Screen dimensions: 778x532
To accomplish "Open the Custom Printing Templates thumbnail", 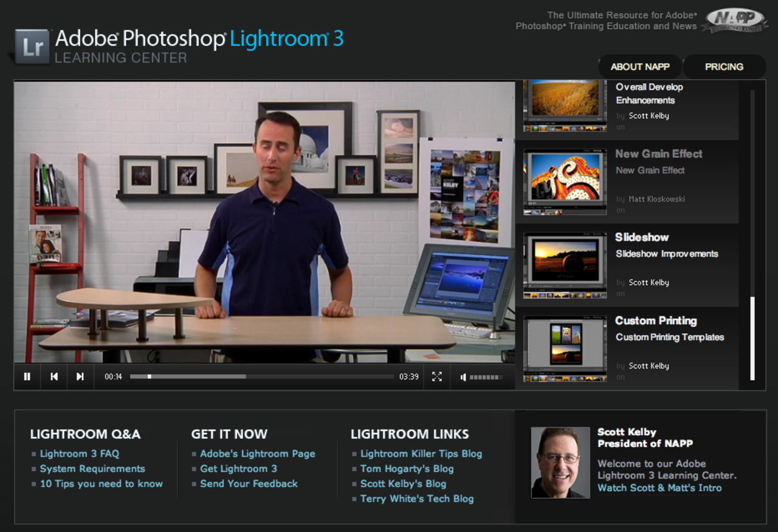I will [x=565, y=349].
